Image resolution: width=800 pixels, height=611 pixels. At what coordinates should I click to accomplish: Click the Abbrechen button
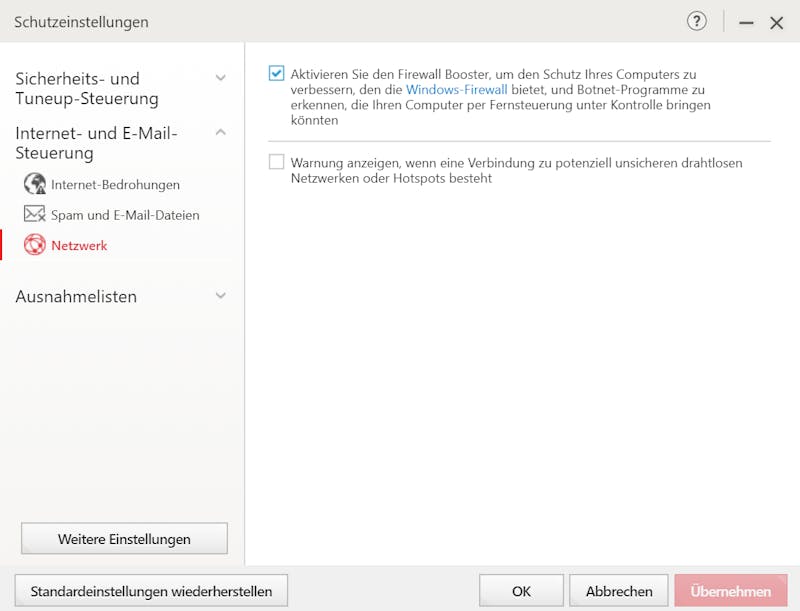click(619, 591)
